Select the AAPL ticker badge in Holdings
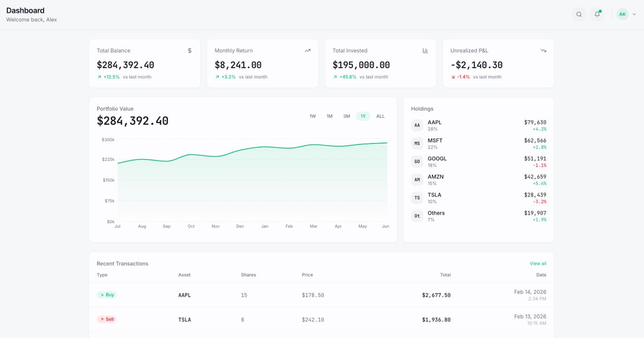Viewport: 644px width, 338px height. coord(417,125)
